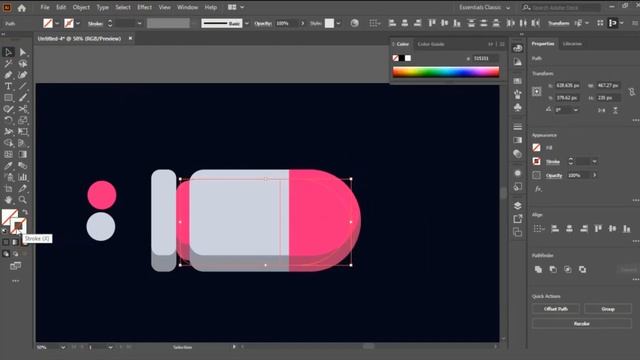Select the Line Segment tool
The image size is (640, 360).
coord(22,87)
